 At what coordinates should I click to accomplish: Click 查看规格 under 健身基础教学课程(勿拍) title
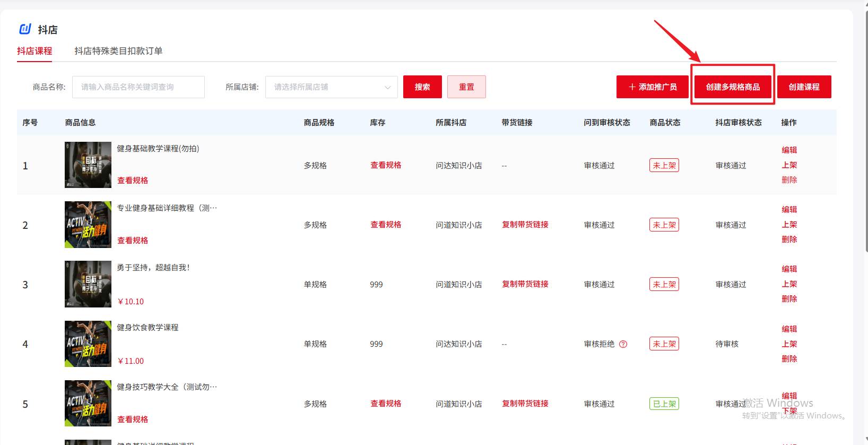[133, 181]
